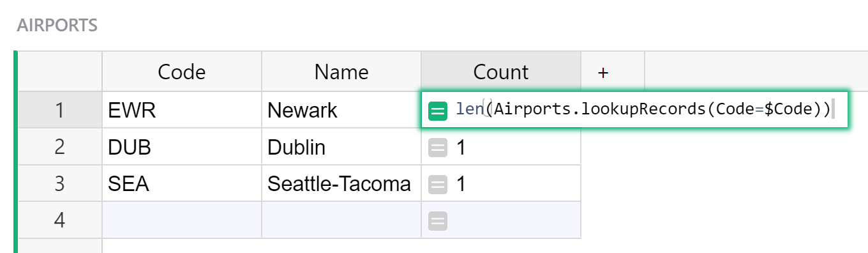Image resolution: width=868 pixels, height=253 pixels.
Task: Select the Name column header
Action: coord(341,72)
